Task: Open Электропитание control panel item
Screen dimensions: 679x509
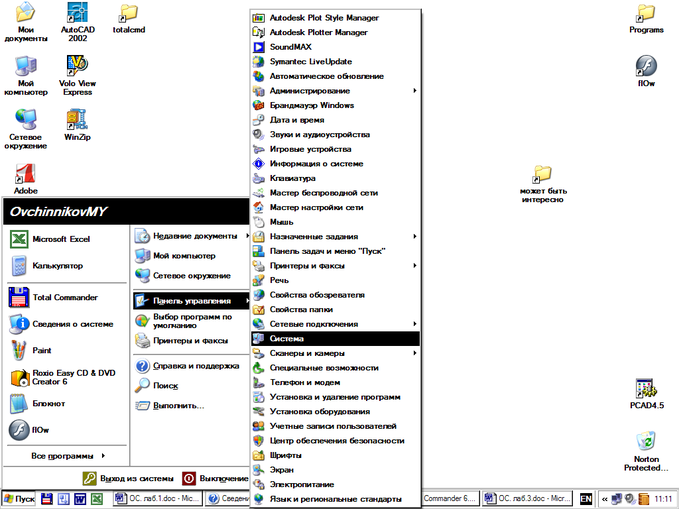Action: pos(336,484)
